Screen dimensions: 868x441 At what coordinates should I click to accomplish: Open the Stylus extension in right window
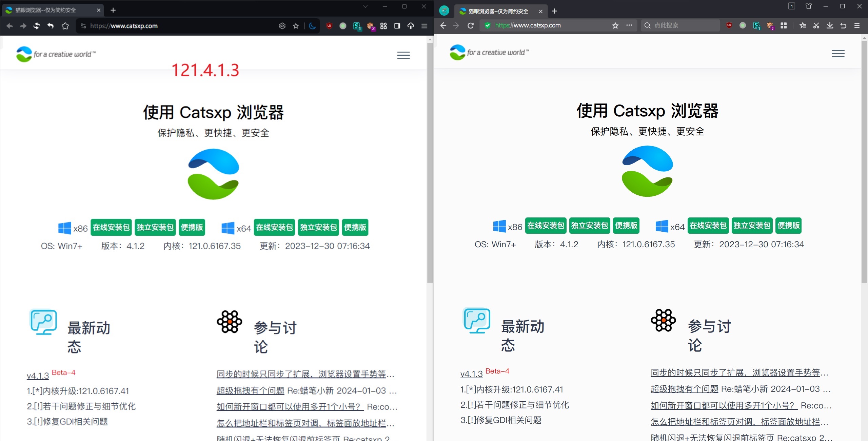[756, 26]
